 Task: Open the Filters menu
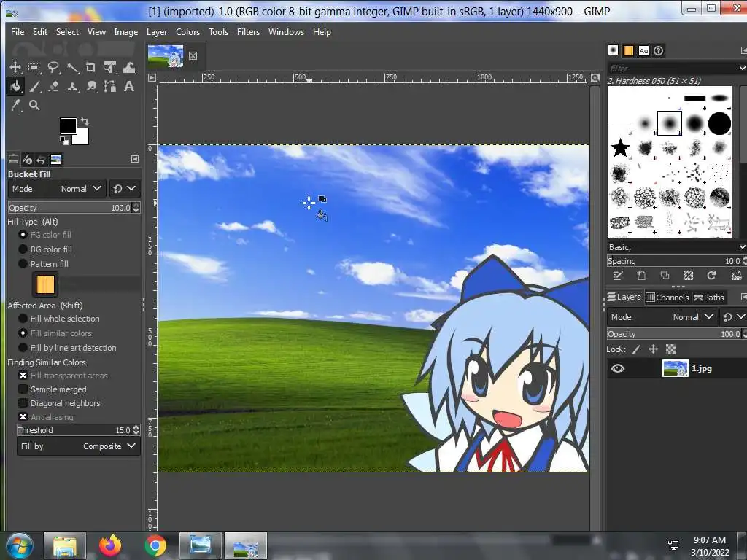pos(248,32)
